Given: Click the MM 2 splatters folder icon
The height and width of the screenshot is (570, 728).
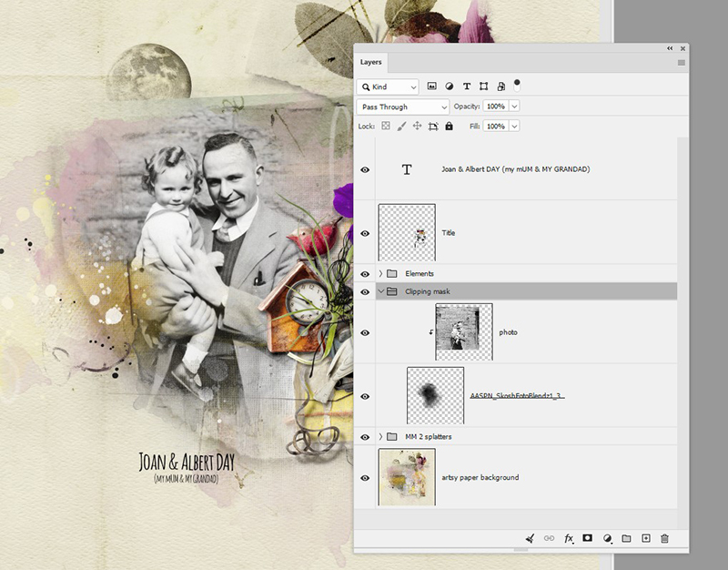Looking at the screenshot, I should [392, 437].
